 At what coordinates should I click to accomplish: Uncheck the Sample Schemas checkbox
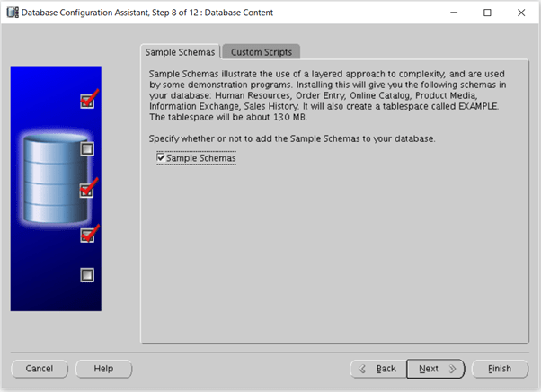pos(162,158)
